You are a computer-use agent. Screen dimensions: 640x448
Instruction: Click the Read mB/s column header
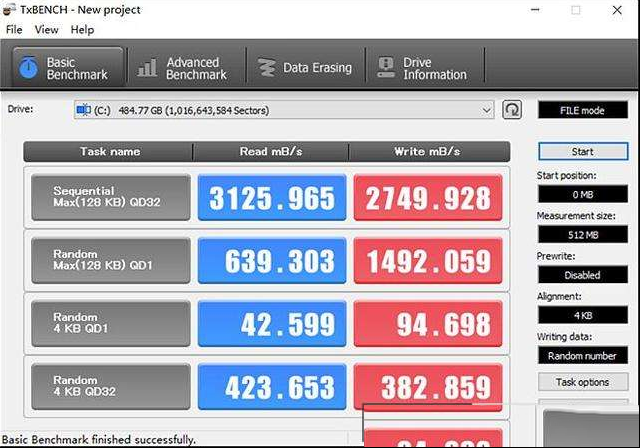pyautogui.click(x=271, y=151)
